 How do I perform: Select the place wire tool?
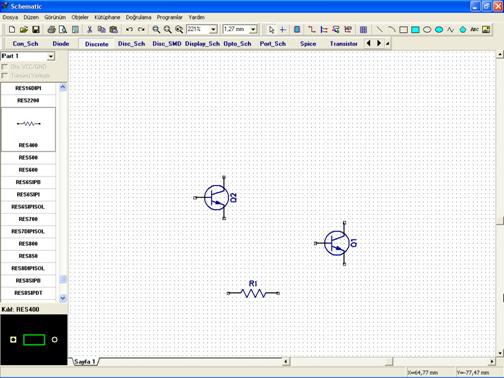click(x=312, y=30)
